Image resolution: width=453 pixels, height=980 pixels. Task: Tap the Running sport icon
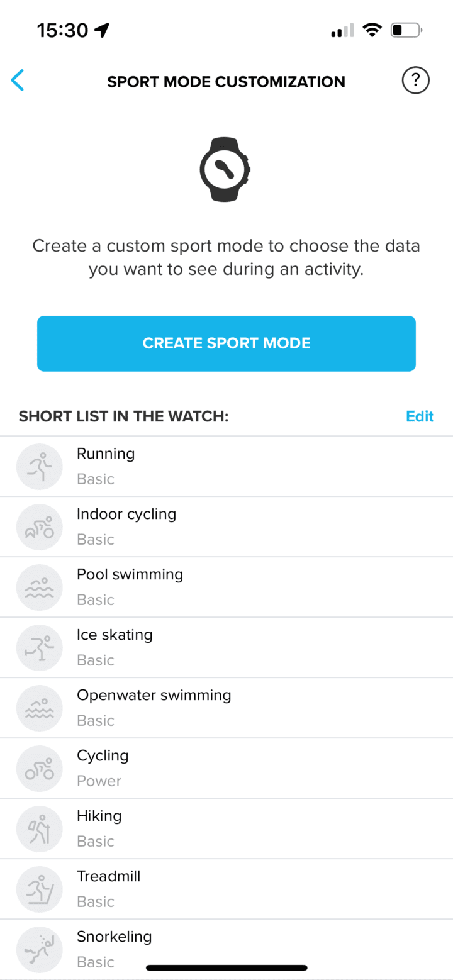point(39,466)
